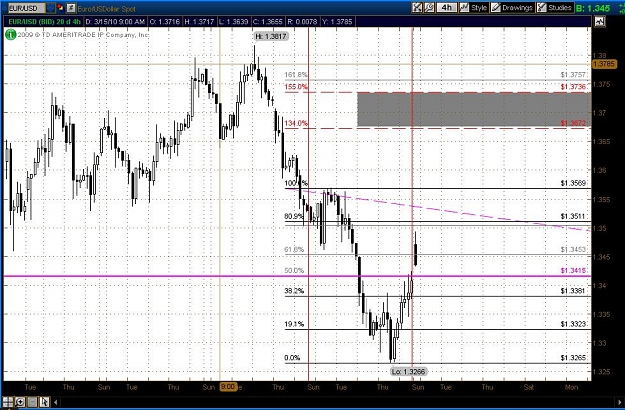Open the symbol selector dropdown arrow
Image resolution: width=625 pixels, height=410 pixels.
coord(51,8)
